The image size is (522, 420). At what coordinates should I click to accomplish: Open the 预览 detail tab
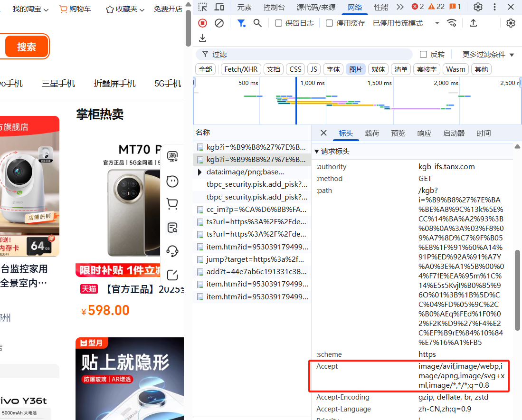click(398, 133)
